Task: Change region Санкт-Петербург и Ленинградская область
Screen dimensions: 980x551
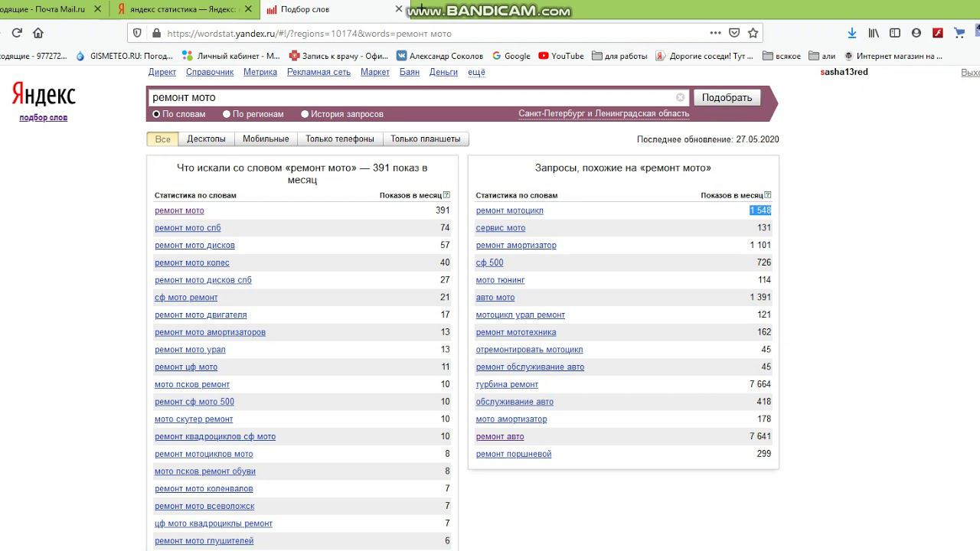Action: point(603,114)
